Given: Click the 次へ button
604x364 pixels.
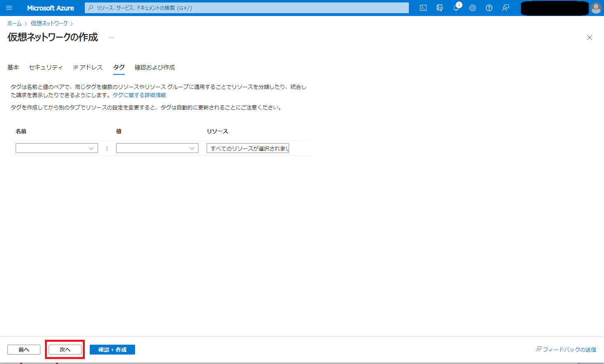Looking at the screenshot, I should pyautogui.click(x=65, y=350).
